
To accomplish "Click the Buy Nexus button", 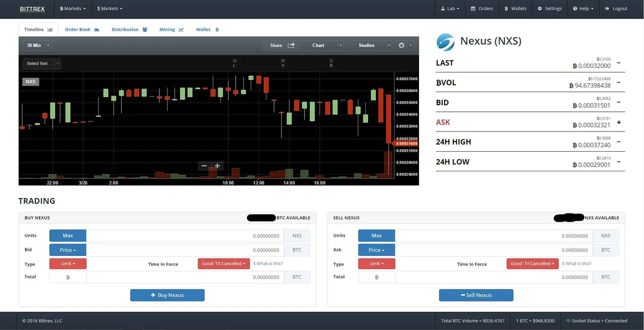I will 168,295.
